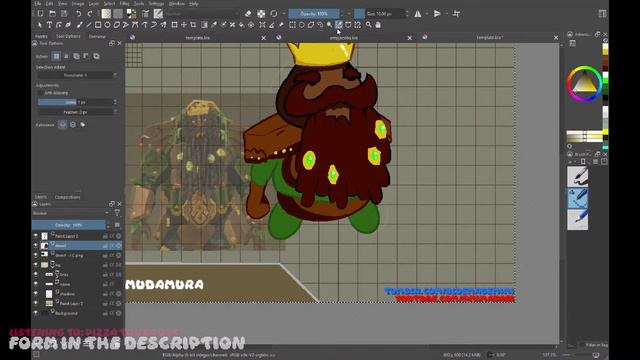Viewport: 640px width, 360px height.
Task: Open the fill patterns chooser
Action: (x=118, y=14)
